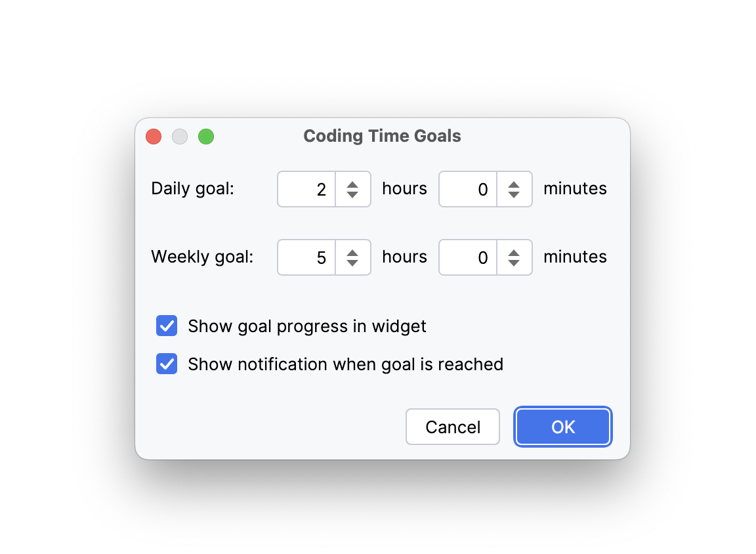The height and width of the screenshot is (554, 756).
Task: Decrement the weekly goal hours stepper
Action: point(353,262)
